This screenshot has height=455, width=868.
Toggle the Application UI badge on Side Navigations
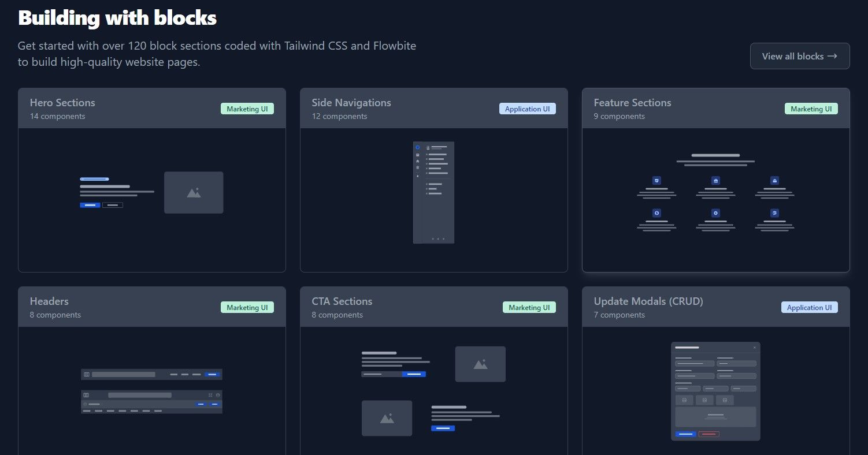click(x=527, y=109)
